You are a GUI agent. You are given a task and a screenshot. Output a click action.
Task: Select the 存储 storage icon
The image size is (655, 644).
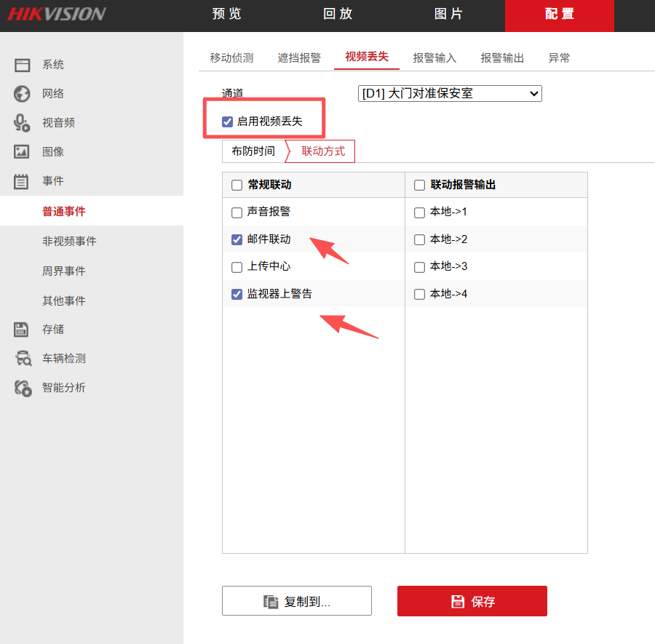pos(53,329)
